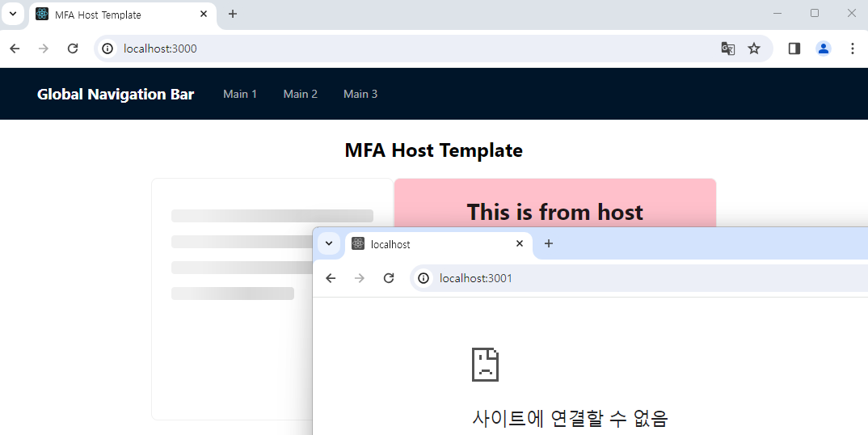The image size is (868, 435).
Task: Open Main 1 in navigation bar
Action: tap(240, 94)
